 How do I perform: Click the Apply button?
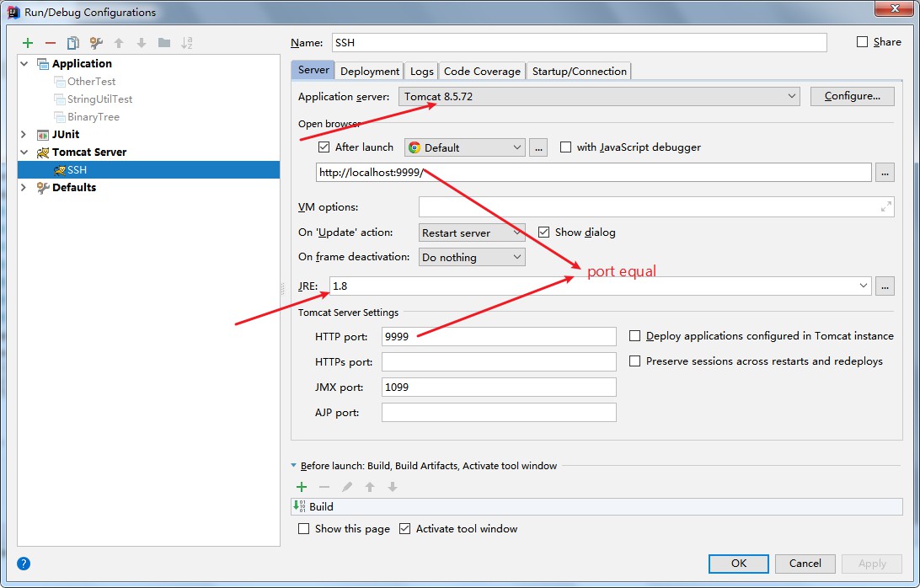(x=872, y=564)
